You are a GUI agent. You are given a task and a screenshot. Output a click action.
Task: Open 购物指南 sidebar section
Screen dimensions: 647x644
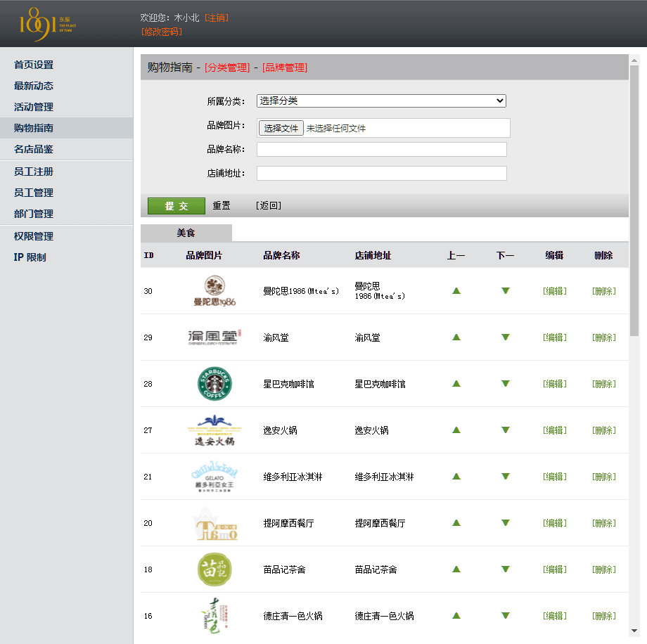[x=34, y=128]
